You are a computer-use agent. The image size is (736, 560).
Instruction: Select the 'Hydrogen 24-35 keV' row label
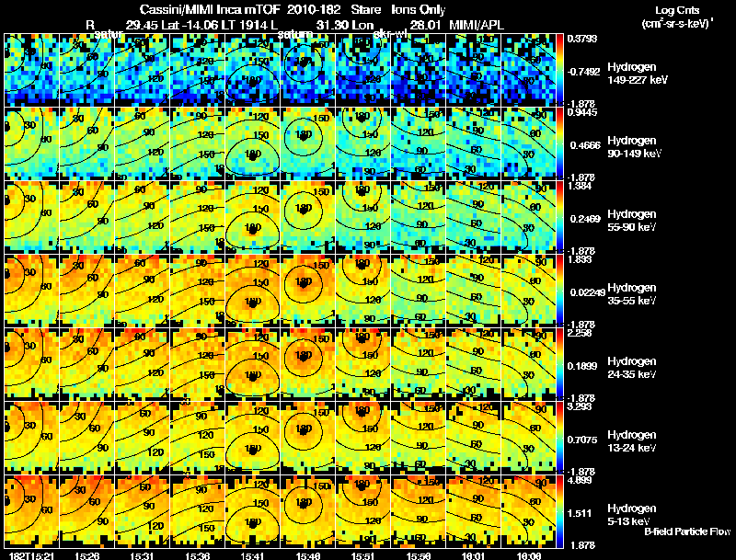point(631,368)
